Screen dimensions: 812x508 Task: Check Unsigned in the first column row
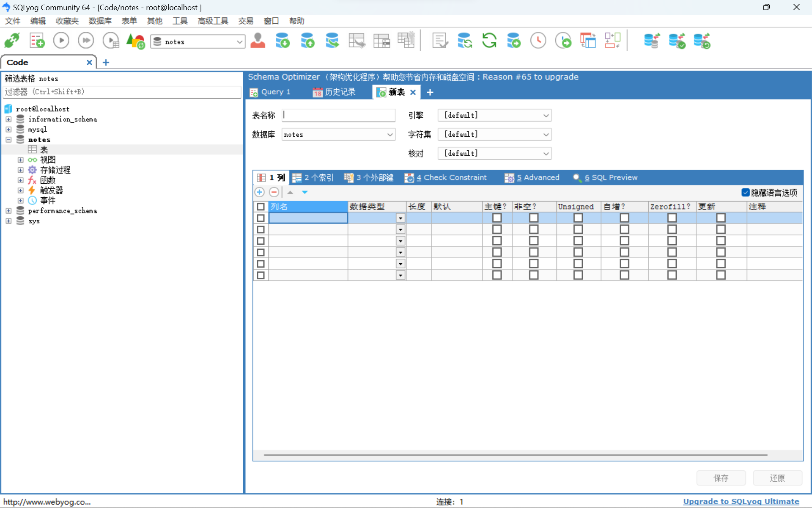click(578, 218)
